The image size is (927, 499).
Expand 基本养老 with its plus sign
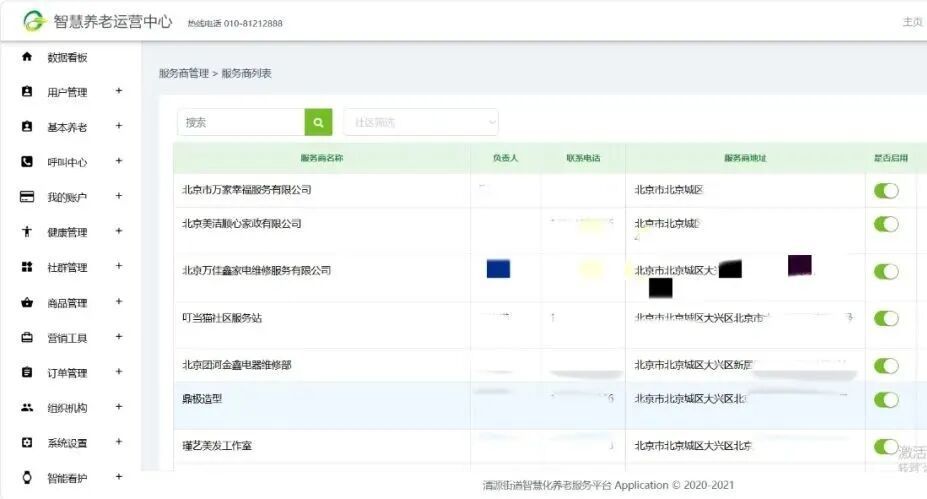tap(119, 125)
